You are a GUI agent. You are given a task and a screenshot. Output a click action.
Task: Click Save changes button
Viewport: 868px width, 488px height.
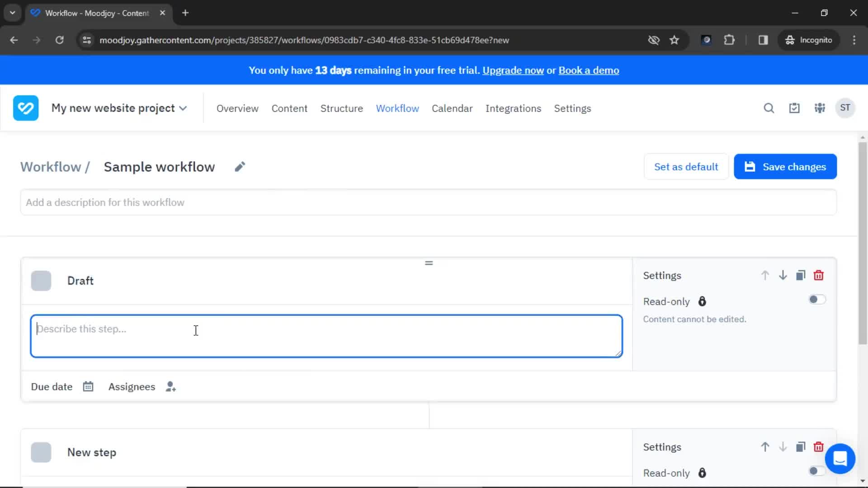pyautogui.click(x=785, y=167)
